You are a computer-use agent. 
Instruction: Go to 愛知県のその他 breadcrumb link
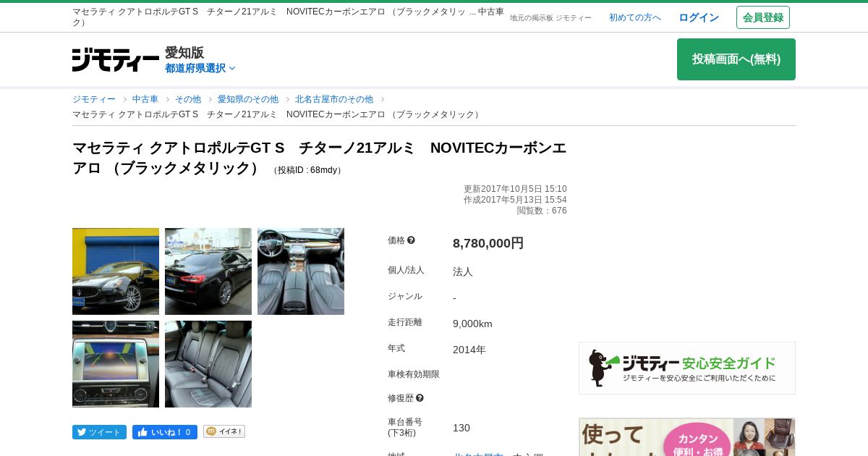tap(248, 99)
